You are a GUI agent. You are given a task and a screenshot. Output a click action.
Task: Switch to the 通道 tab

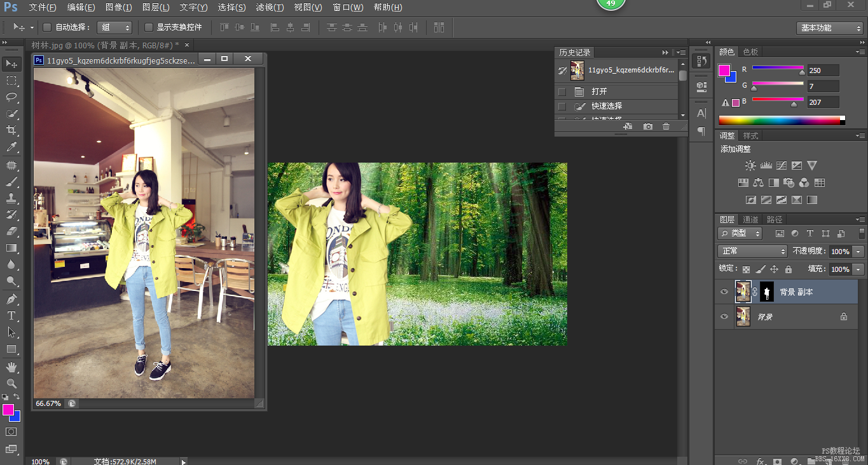point(750,219)
